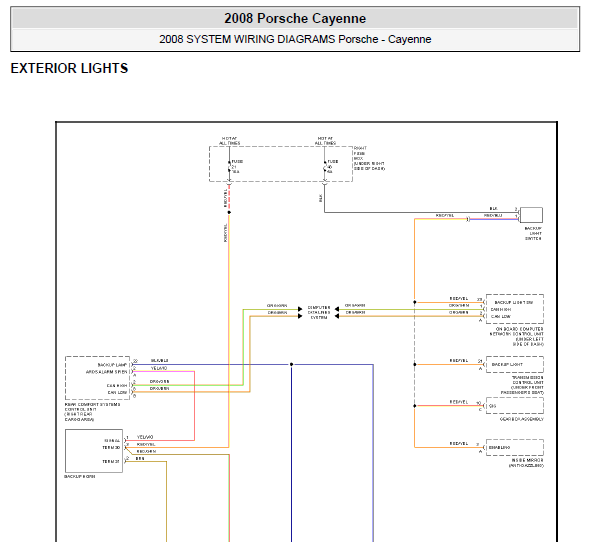
Task: Click the 'FUSE 21' label in fuse box
Action: [237, 167]
